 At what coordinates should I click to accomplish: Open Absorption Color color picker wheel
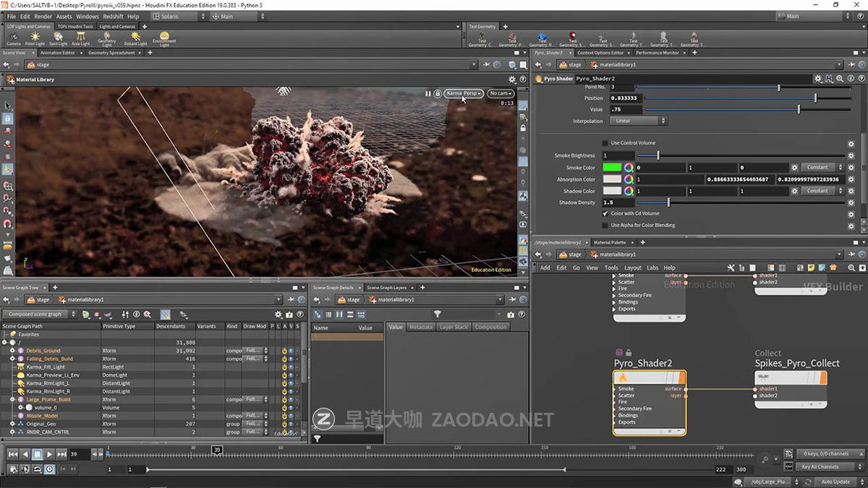pyautogui.click(x=629, y=179)
